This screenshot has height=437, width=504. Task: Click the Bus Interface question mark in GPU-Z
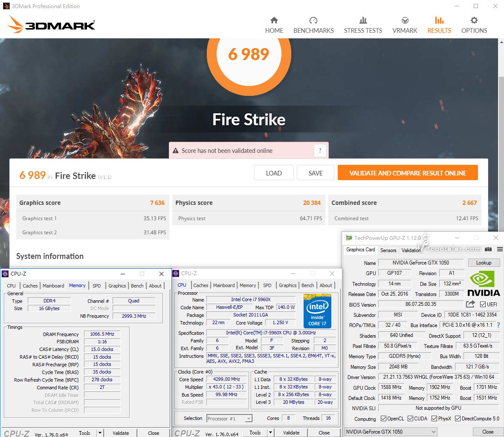498,325
